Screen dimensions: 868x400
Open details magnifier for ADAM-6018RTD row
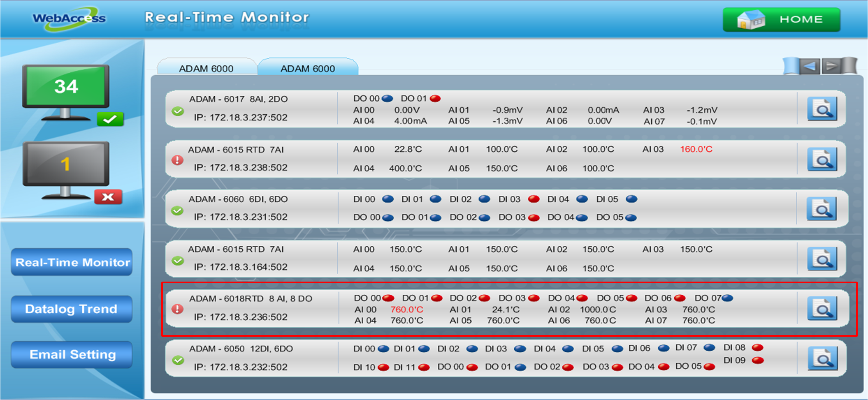tap(822, 308)
